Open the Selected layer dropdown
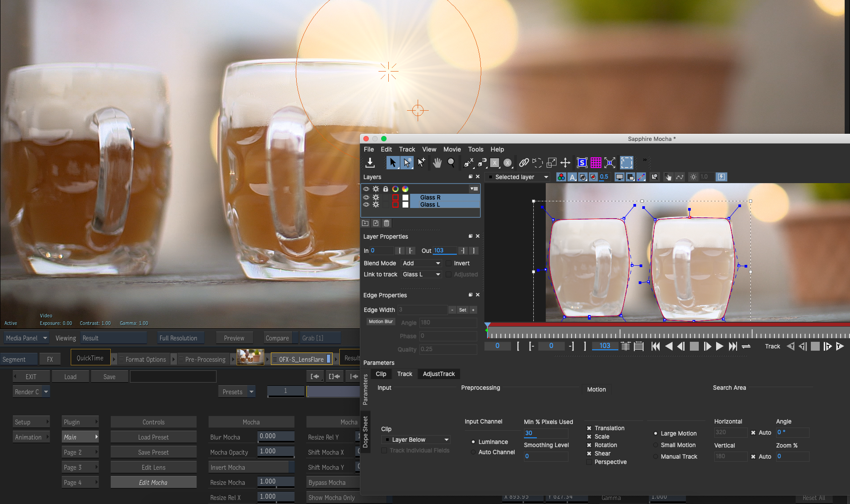The image size is (850, 504). pyautogui.click(x=518, y=177)
